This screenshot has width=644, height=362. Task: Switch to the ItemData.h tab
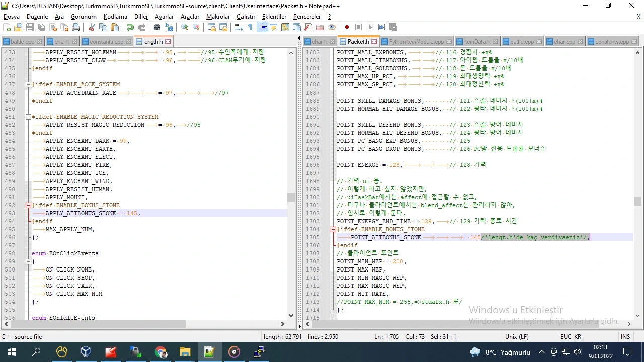(x=477, y=41)
